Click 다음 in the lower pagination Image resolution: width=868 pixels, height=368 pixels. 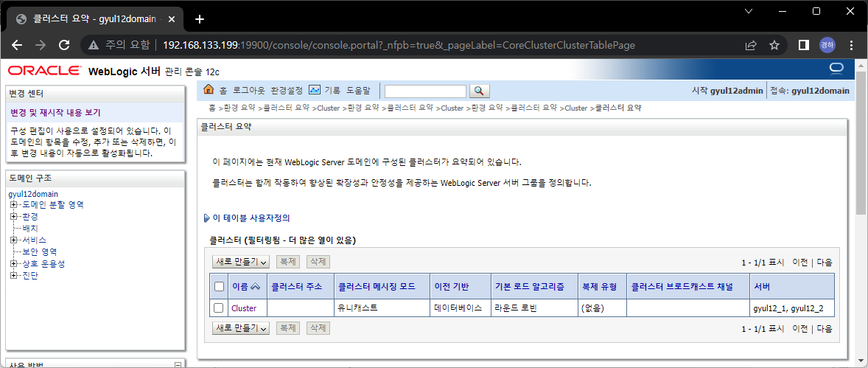[825, 329]
